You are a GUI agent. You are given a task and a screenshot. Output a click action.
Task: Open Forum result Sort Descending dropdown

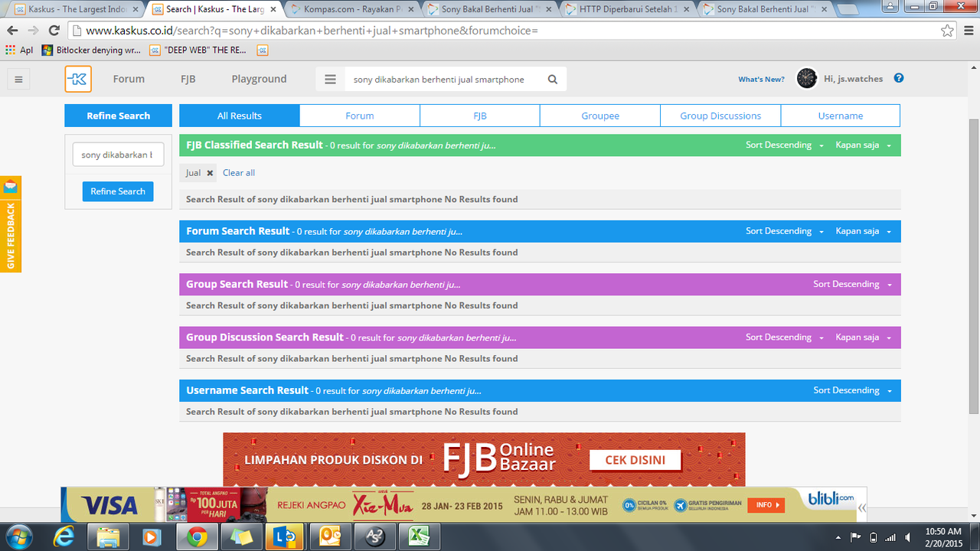click(x=785, y=231)
